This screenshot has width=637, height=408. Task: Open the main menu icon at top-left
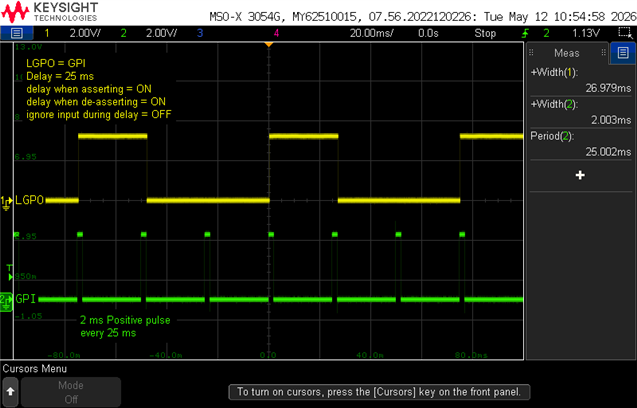(17, 33)
